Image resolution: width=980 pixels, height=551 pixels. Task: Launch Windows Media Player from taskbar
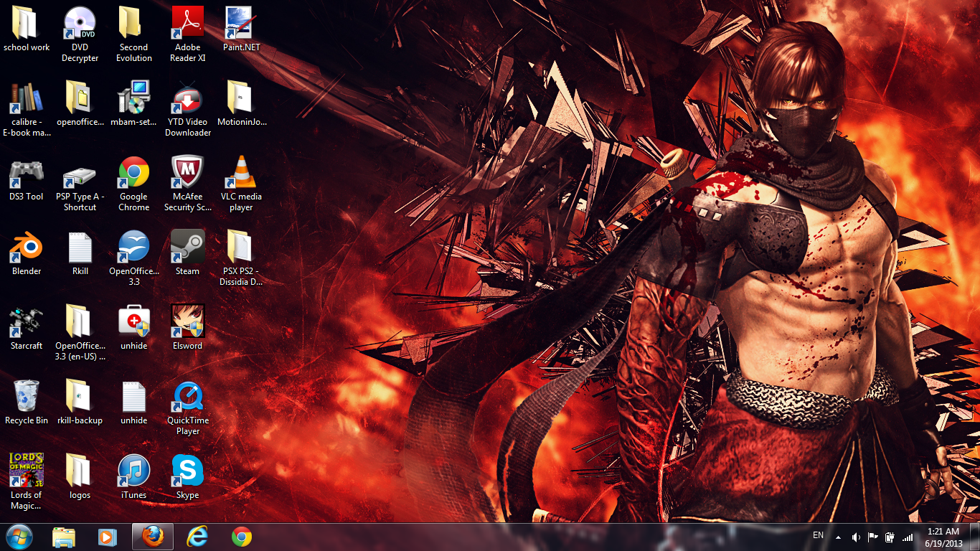pos(108,537)
